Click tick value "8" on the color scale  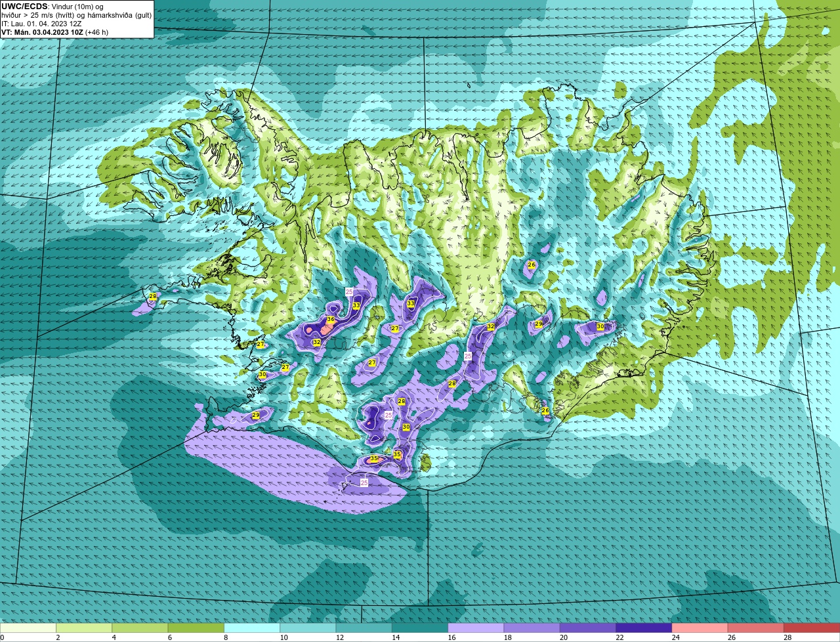pyautogui.click(x=225, y=637)
